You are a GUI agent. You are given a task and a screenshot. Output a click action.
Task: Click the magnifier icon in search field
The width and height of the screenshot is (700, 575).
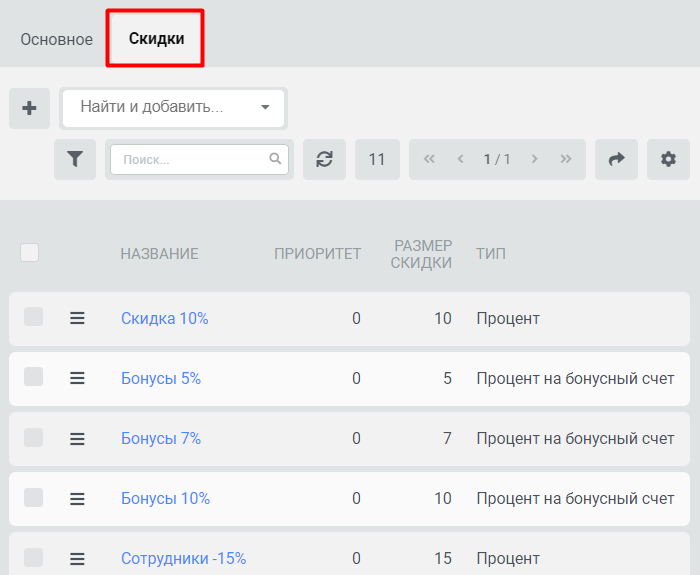[x=275, y=158]
